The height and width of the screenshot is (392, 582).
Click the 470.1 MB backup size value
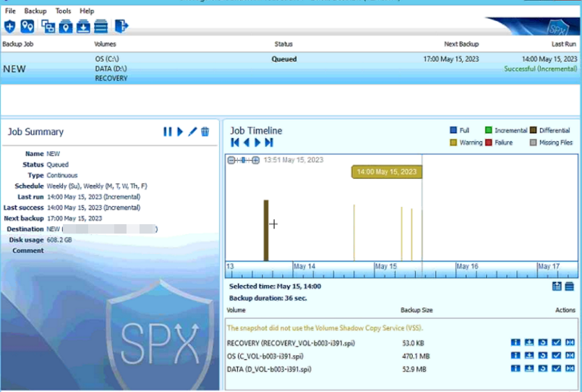point(416,356)
